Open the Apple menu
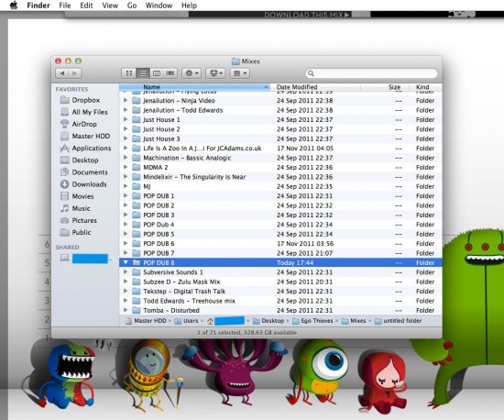504x420 pixels. 14,6
